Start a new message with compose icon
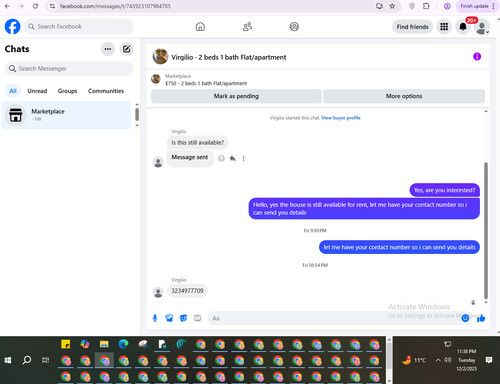This screenshot has width=500, height=384. coord(127,49)
